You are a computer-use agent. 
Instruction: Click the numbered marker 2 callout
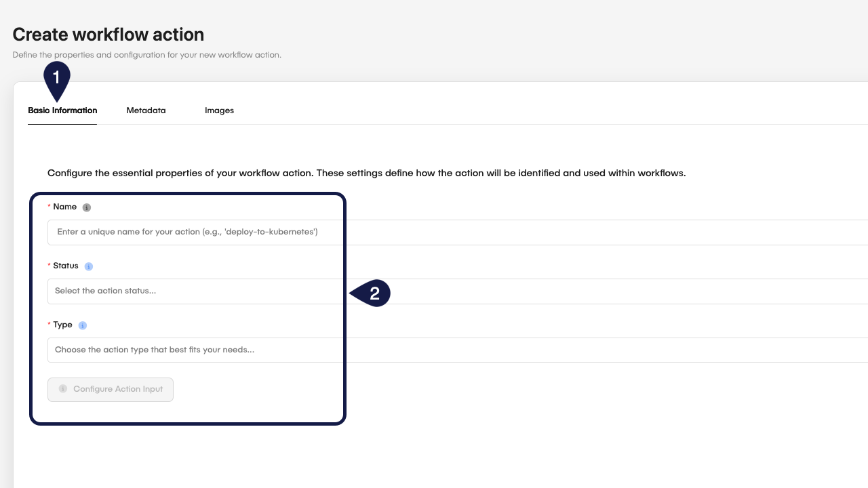[x=372, y=293]
